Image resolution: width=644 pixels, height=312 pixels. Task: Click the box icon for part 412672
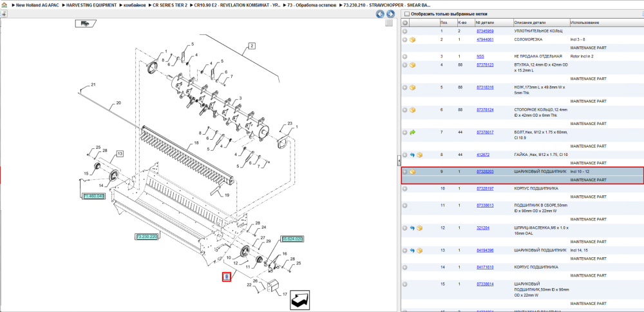pyautogui.click(x=419, y=155)
